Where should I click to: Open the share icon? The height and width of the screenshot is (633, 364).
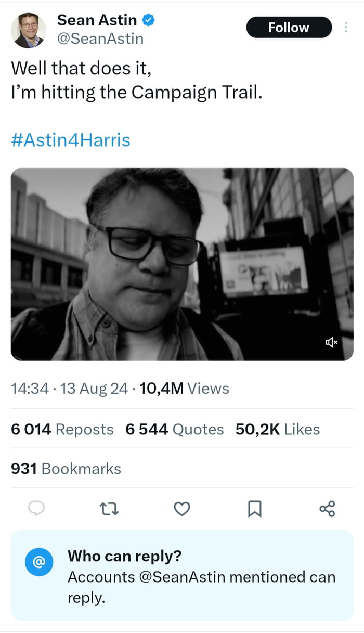tap(327, 509)
